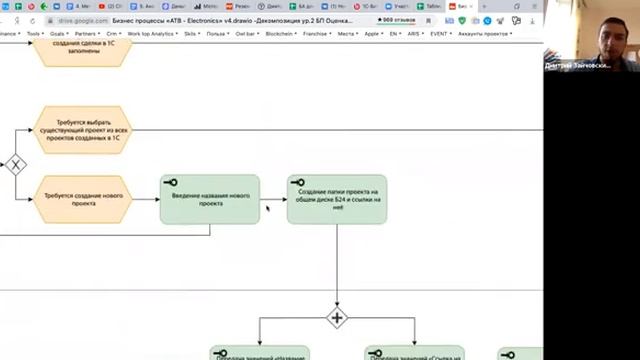Select the "создания сделки в 1С заполнены" event shape

pos(83,53)
